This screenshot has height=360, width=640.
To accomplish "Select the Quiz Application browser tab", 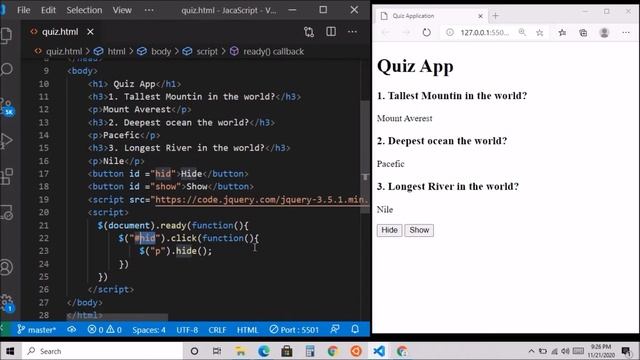I will tap(430, 16).
